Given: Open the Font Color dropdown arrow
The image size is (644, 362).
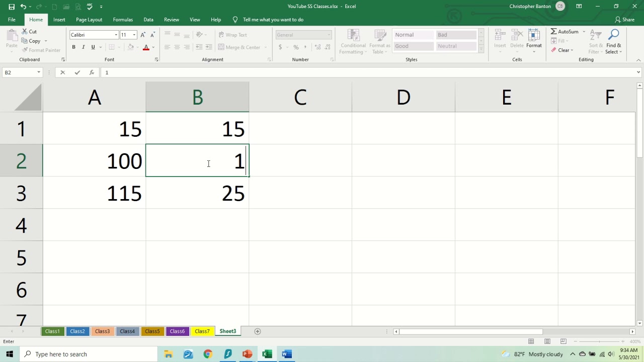Looking at the screenshot, I should point(153,47).
